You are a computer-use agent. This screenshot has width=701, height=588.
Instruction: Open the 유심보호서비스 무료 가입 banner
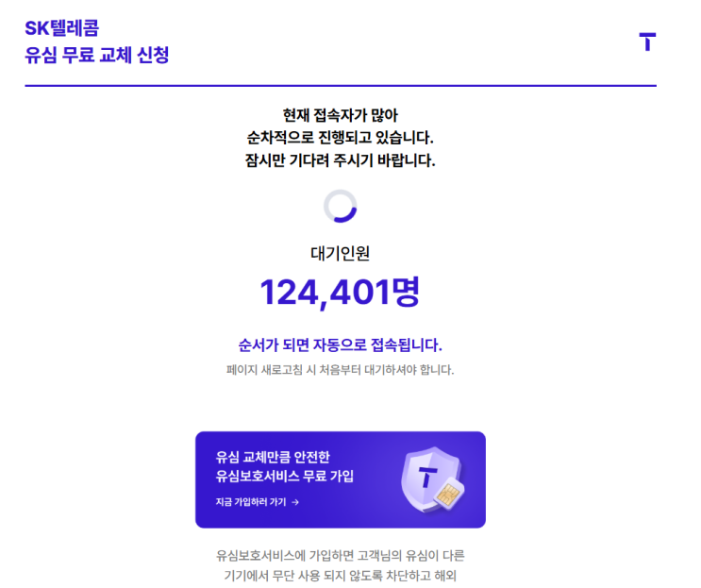[x=341, y=479]
